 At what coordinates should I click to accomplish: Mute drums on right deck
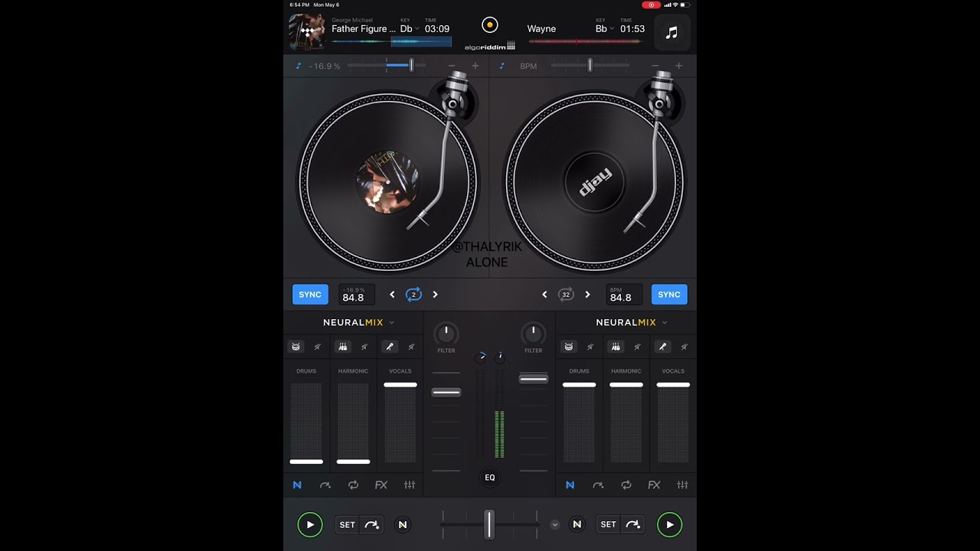point(590,347)
